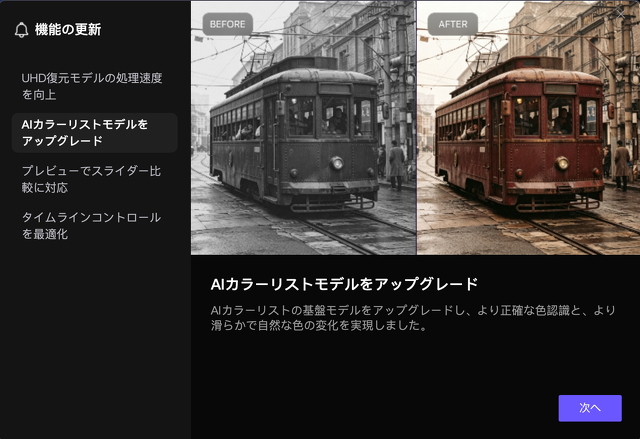
Task: Select AIカラーリストモデルをアップグレード sidebar item
Action: 94,133
